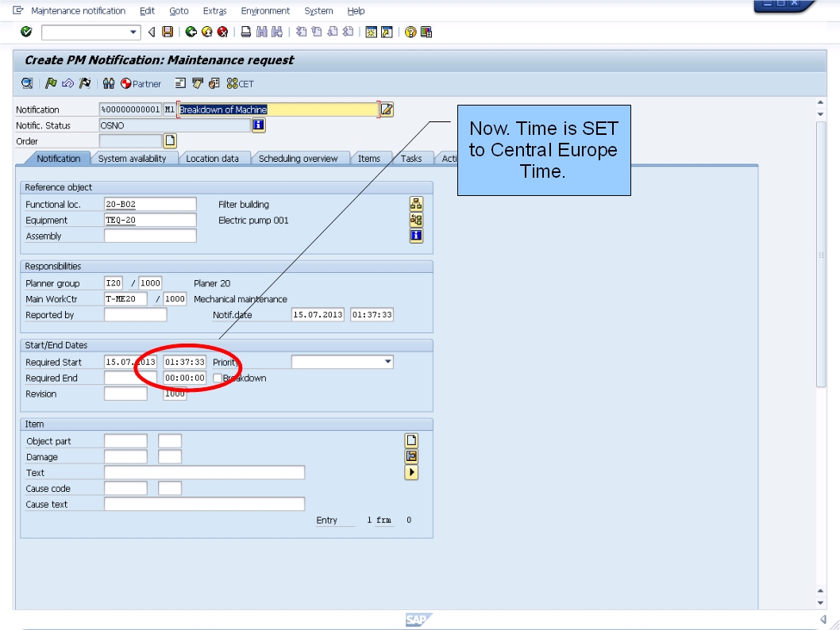Switch to the Location data tab

point(212,159)
